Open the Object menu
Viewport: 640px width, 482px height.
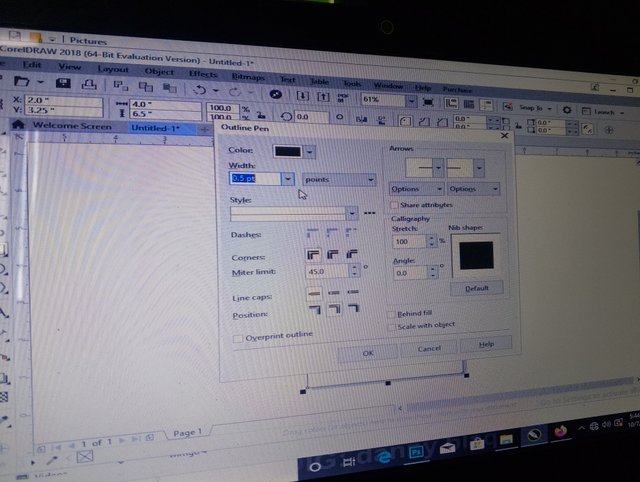159,71
